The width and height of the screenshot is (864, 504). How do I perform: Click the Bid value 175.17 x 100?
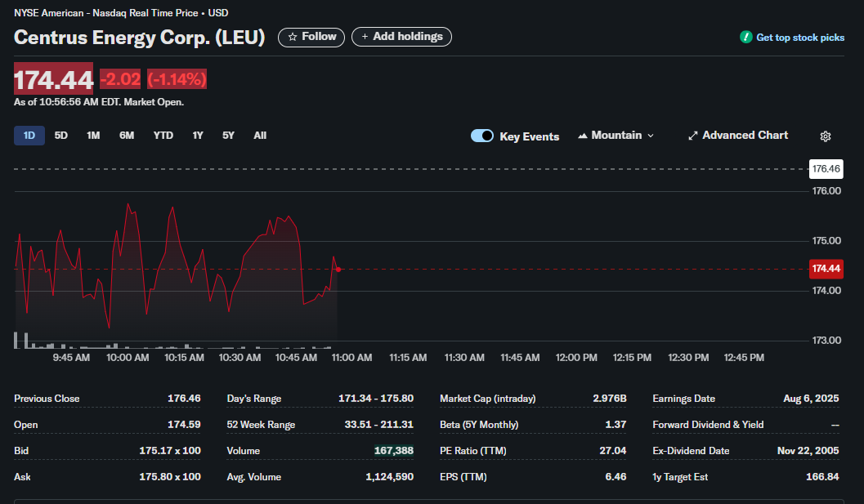coord(170,451)
